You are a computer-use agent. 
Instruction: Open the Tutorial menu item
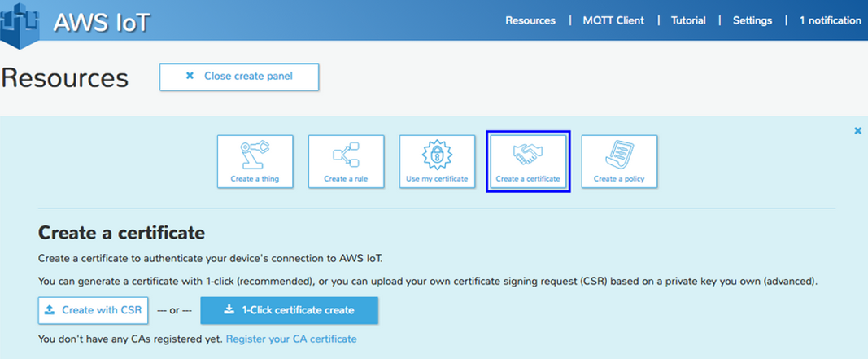coord(688,20)
